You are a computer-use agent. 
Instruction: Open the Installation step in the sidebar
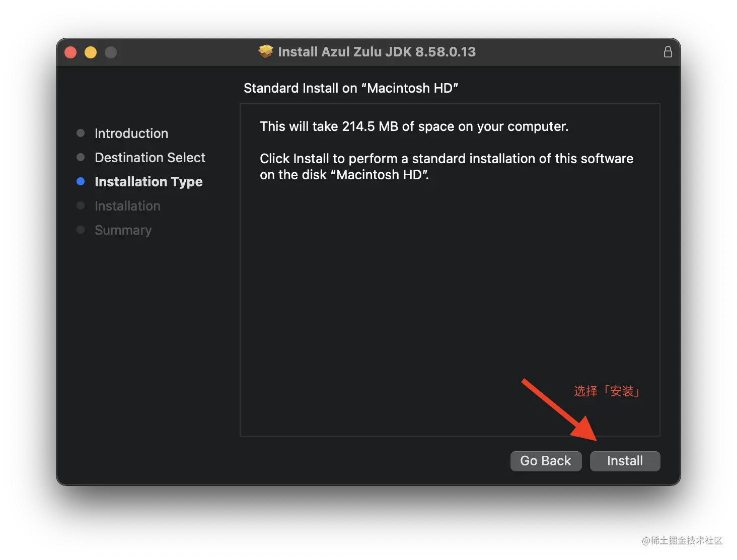tap(127, 205)
